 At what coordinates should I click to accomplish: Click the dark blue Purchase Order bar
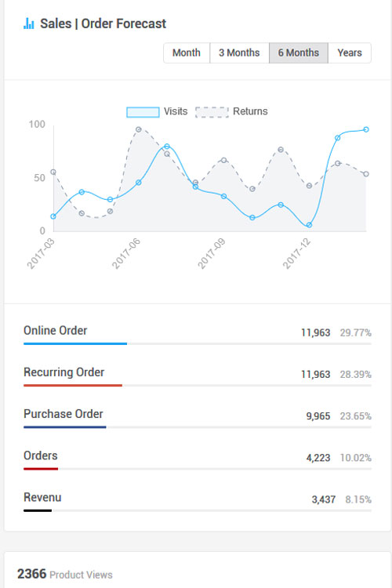[65, 426]
